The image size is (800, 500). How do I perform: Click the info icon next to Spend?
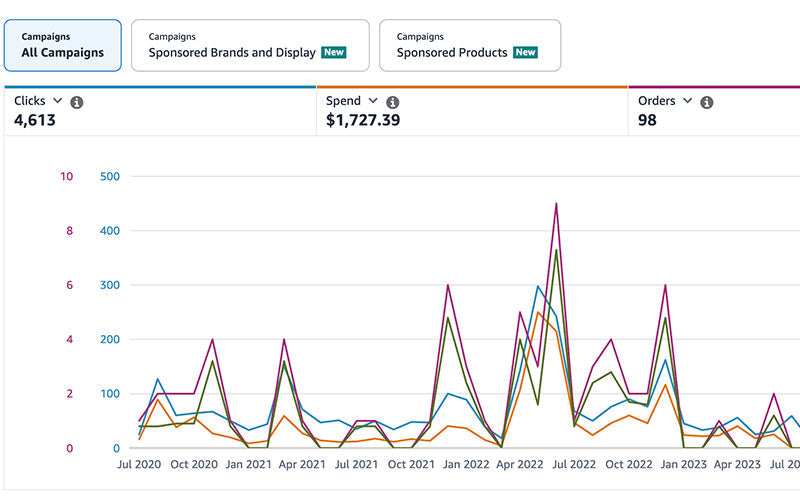click(392, 102)
